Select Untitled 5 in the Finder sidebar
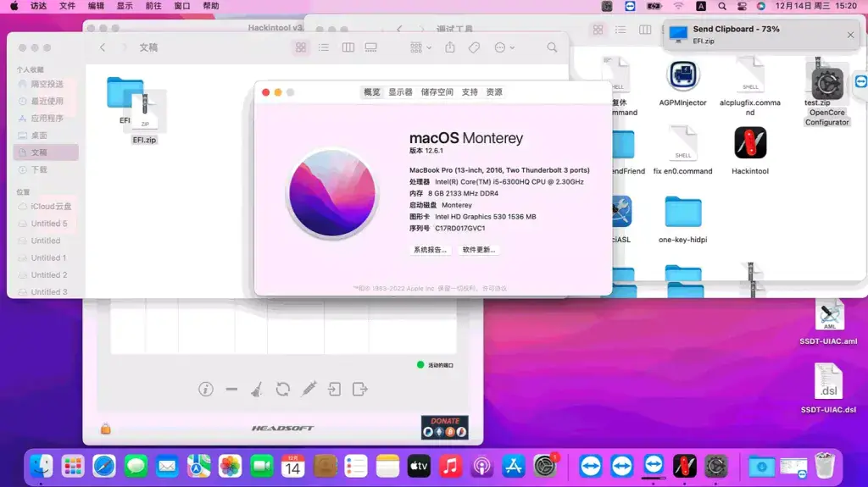868x487 pixels. pos(47,224)
